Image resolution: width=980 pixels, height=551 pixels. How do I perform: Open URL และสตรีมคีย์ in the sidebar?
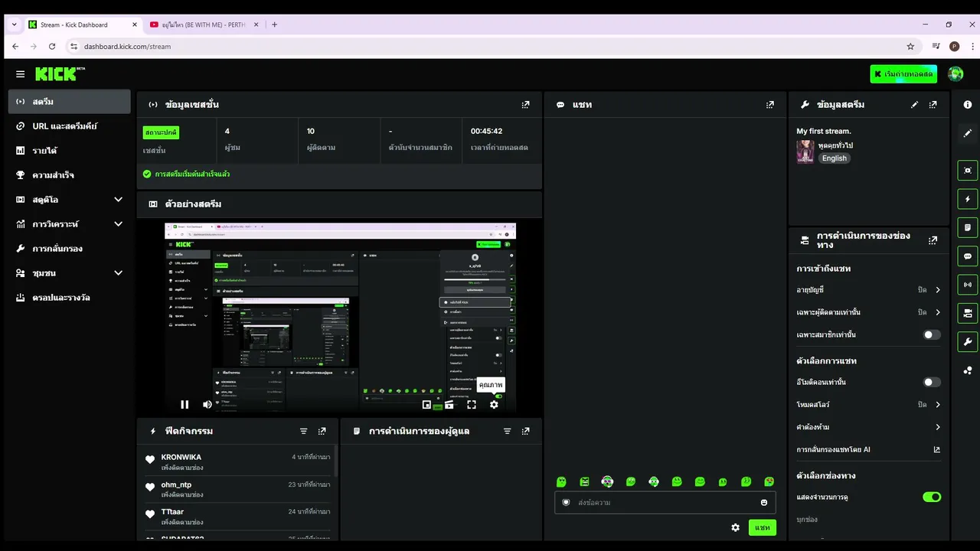click(70, 126)
